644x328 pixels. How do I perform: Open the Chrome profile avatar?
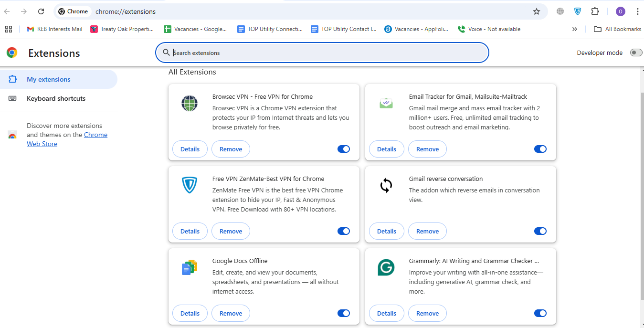pos(621,11)
